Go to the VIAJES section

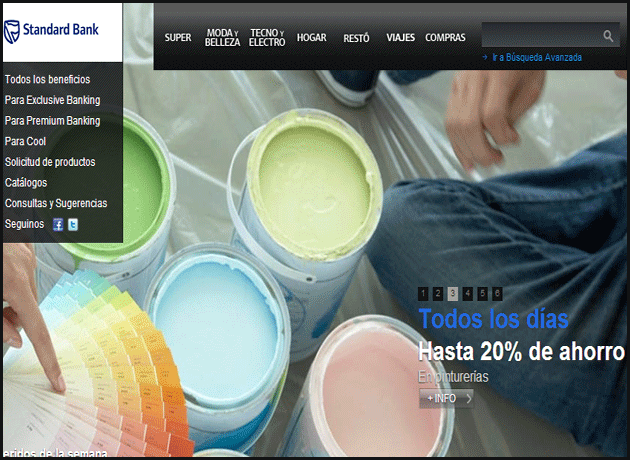pos(401,38)
